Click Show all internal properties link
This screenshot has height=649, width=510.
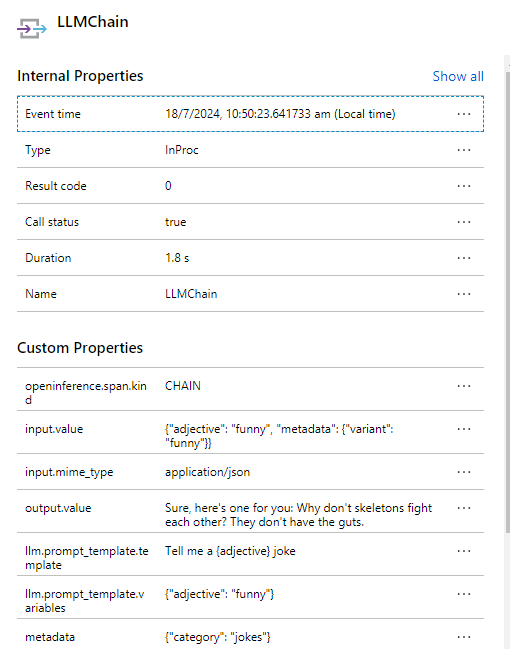458,77
